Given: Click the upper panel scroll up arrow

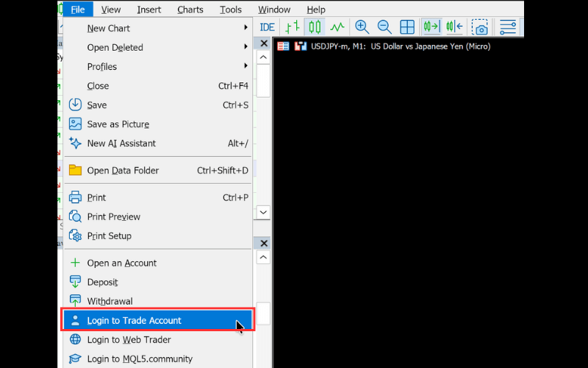Looking at the screenshot, I should (263, 57).
